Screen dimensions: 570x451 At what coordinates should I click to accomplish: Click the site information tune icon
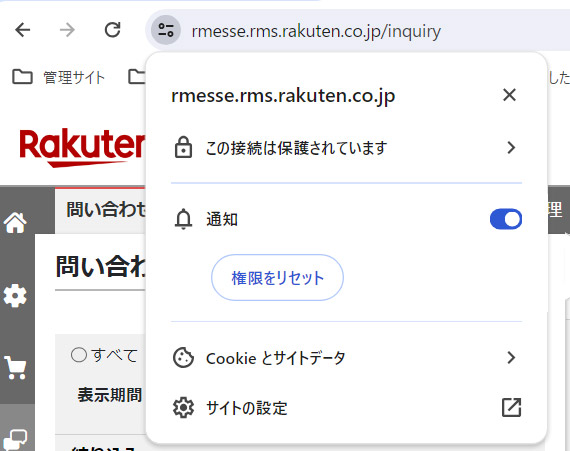[166, 30]
